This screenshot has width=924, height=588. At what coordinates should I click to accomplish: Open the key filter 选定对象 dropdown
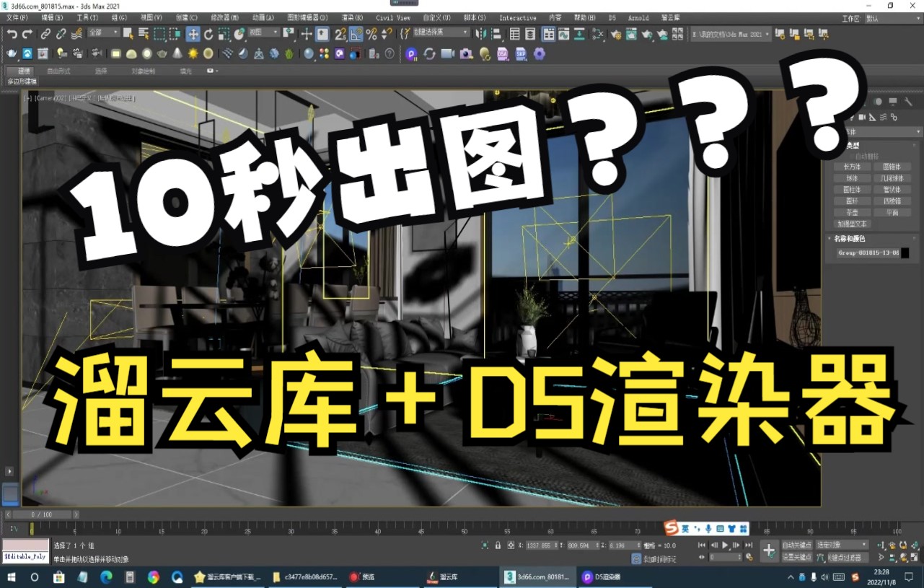(x=841, y=545)
